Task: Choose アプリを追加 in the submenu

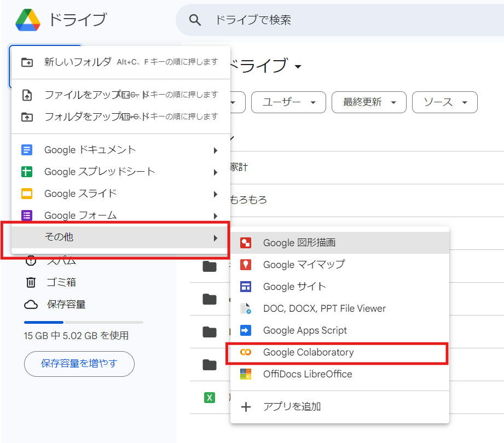Action: [340, 407]
